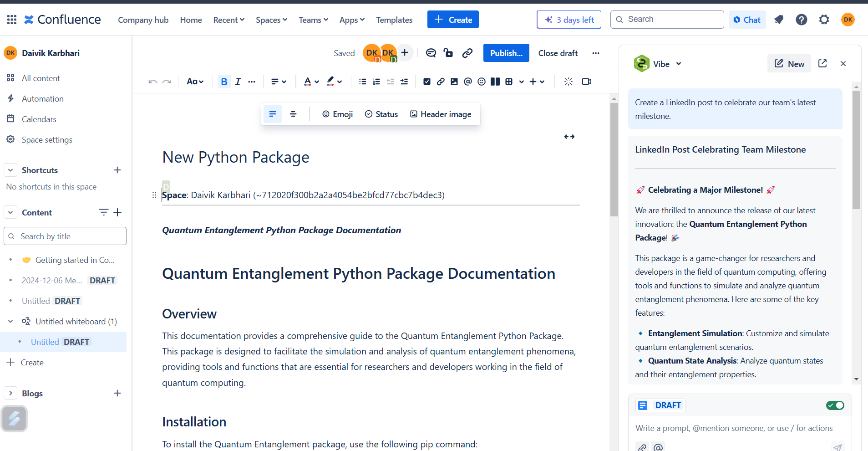Click the Publish button
Screen dimensions: 868x451
point(506,53)
